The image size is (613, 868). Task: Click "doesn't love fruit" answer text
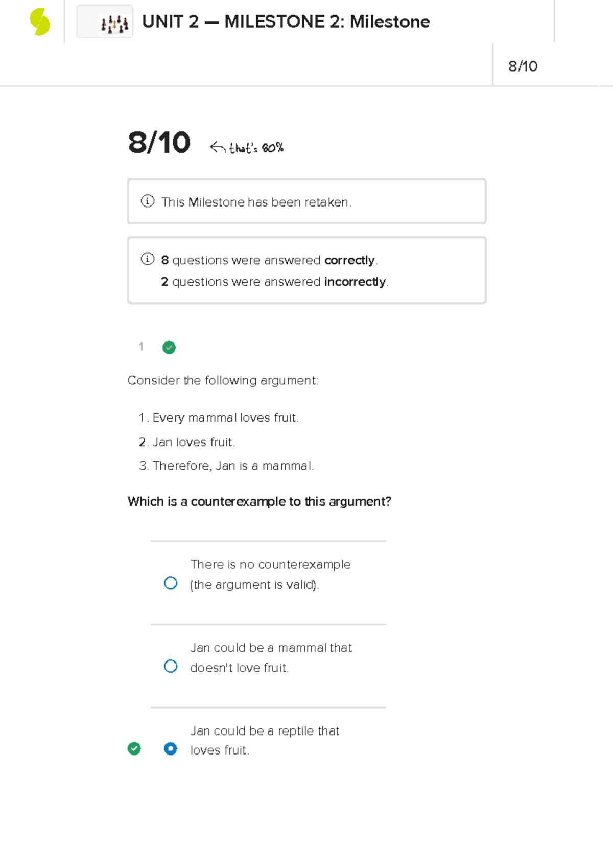(x=239, y=668)
